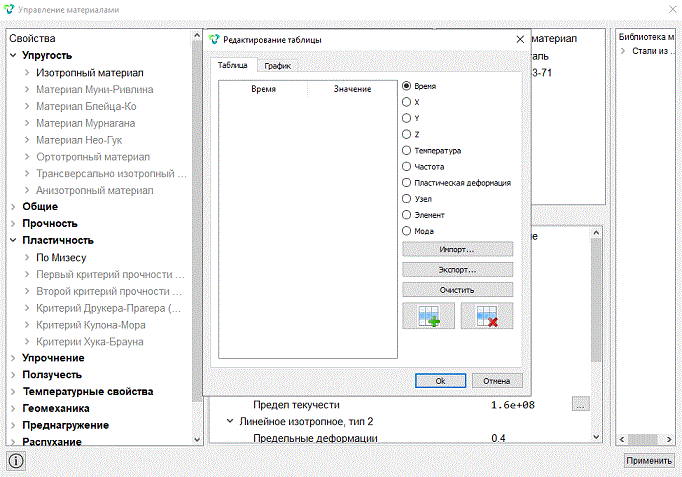Screen dimensions: 682x477
Task: Expand the Прочность category
Action: click(13, 223)
